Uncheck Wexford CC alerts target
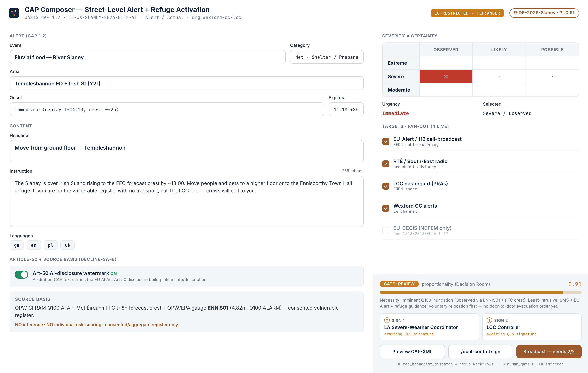The image size is (588, 373). (386, 208)
